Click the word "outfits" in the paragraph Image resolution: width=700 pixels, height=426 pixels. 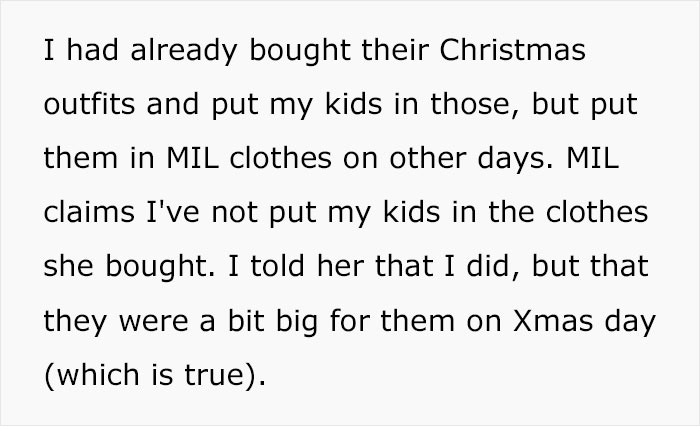(x=89, y=104)
